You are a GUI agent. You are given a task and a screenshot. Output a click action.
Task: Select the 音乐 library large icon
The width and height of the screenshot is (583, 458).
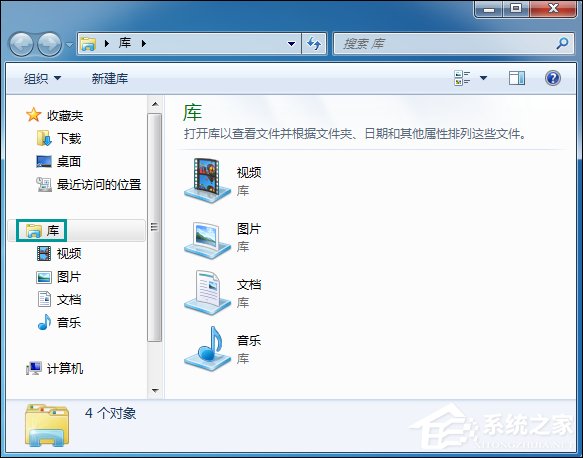207,348
